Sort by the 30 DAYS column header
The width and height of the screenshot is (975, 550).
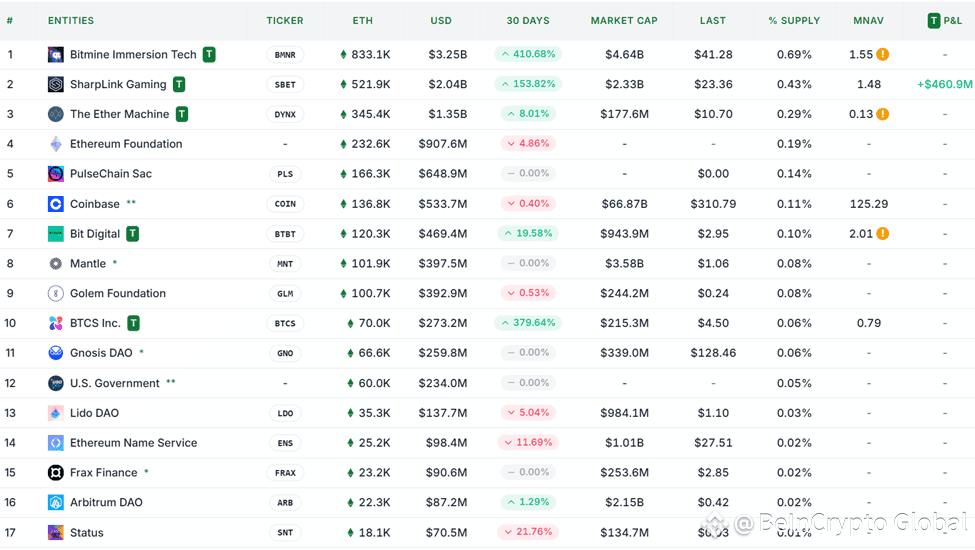[528, 21]
